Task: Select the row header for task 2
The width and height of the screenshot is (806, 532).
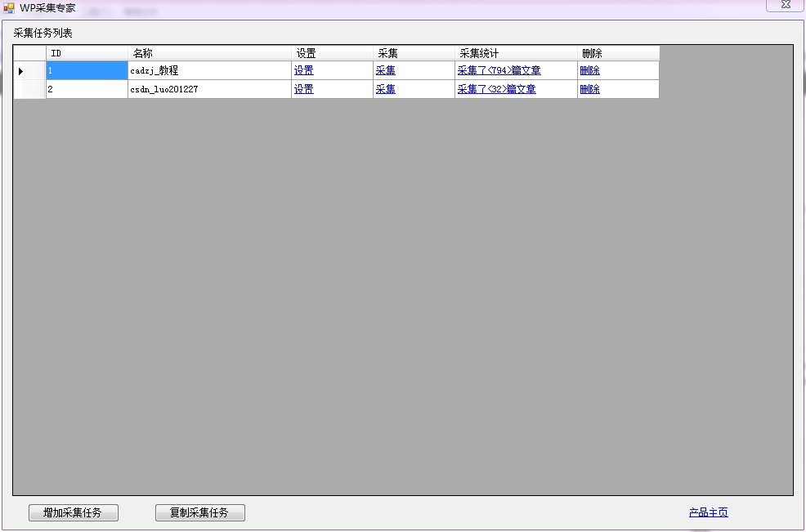Action: 29,90
